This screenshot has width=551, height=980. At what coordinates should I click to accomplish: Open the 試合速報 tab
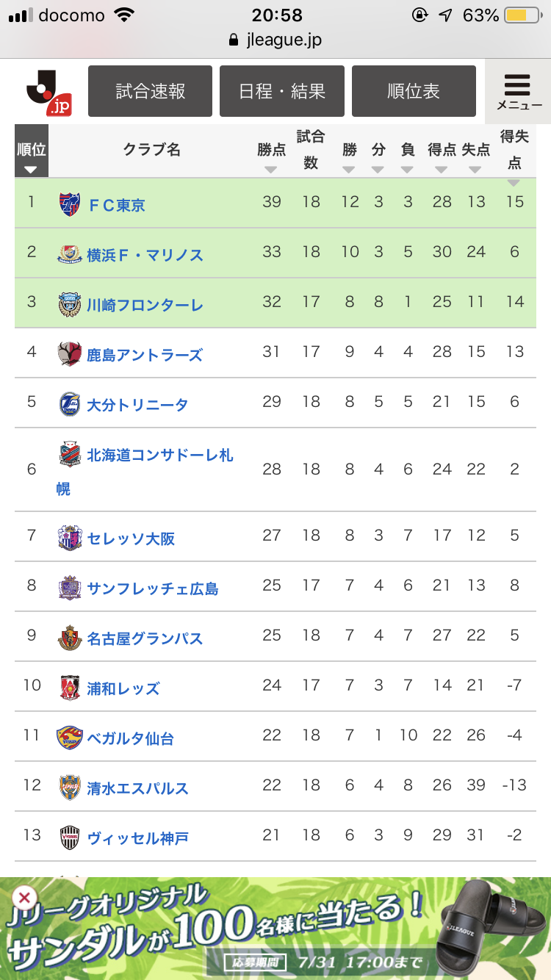click(150, 91)
